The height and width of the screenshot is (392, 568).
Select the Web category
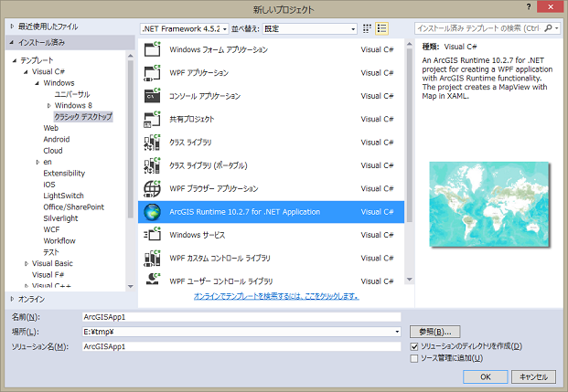[x=50, y=128]
